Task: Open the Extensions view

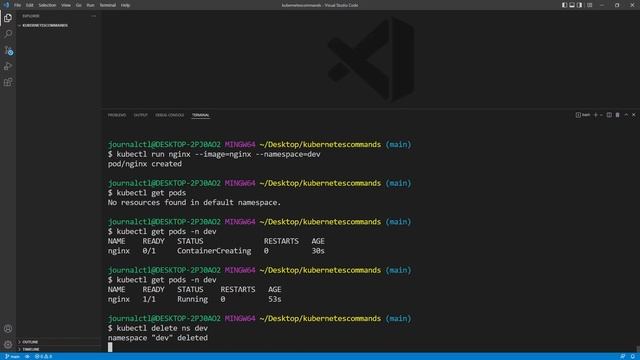Action: tap(8, 82)
